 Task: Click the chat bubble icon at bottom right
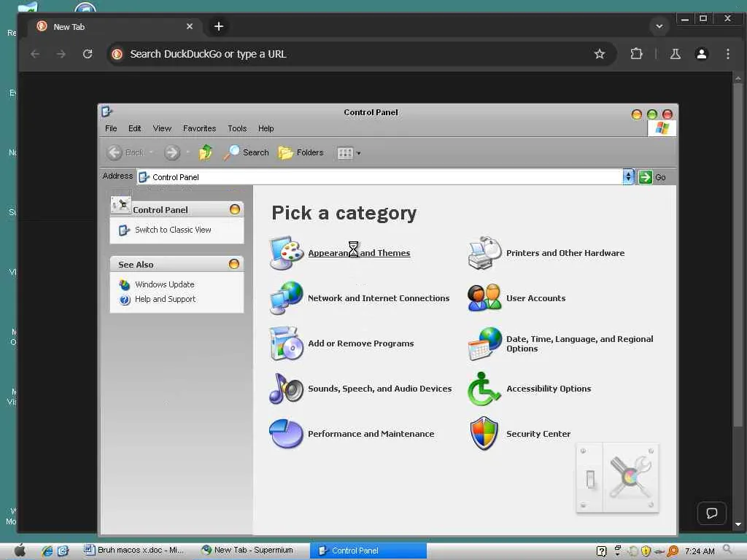(712, 513)
